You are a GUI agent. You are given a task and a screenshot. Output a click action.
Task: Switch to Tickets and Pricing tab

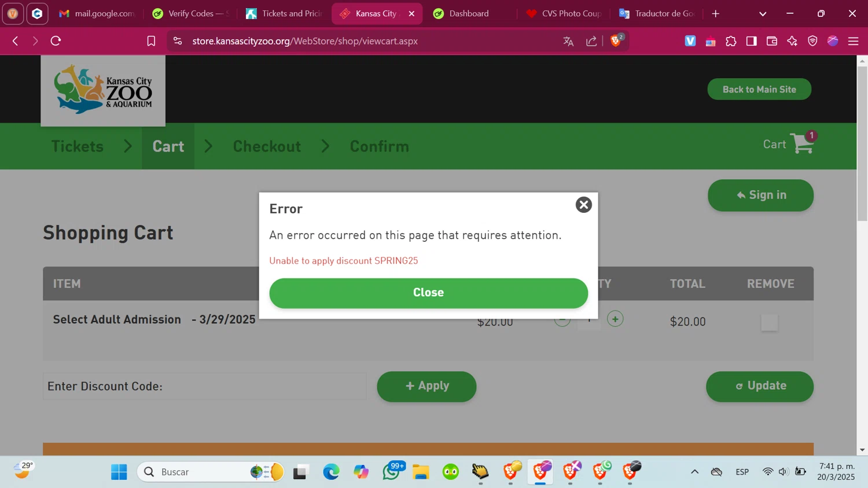coord(285,13)
